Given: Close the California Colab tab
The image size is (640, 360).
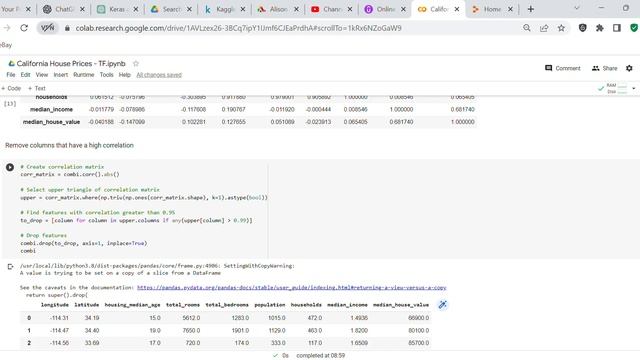Looking at the screenshot, I should click(x=457, y=9).
